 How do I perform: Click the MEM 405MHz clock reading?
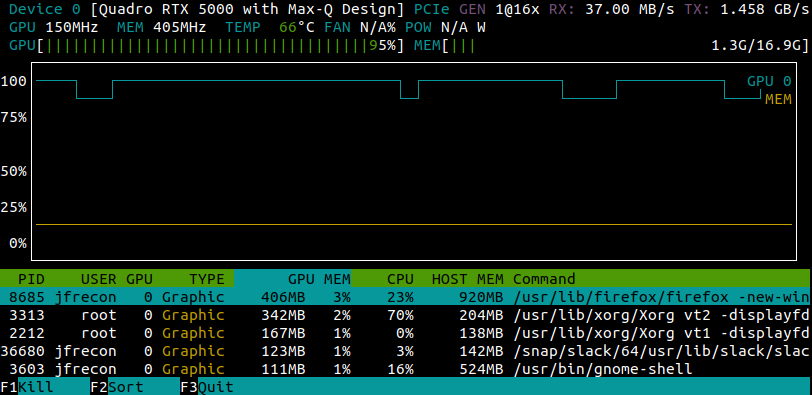[x=162, y=27]
